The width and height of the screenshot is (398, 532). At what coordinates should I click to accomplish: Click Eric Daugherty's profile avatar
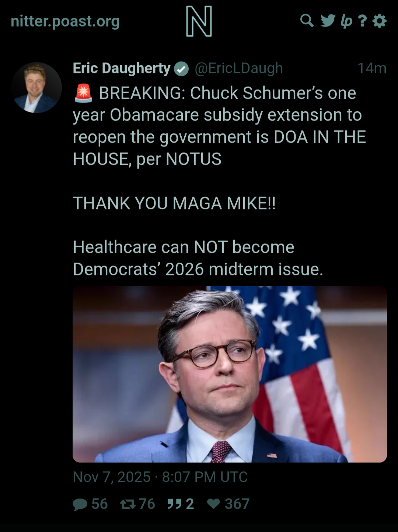36,87
